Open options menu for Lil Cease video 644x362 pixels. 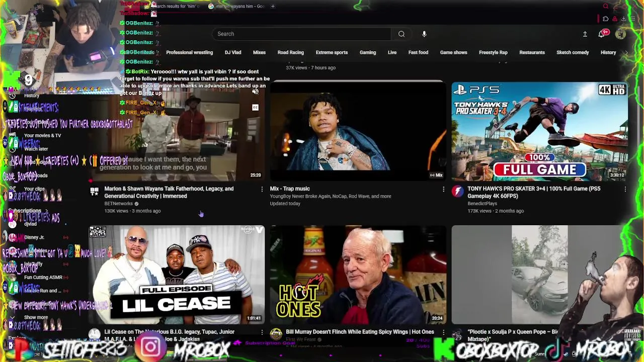[262, 332]
